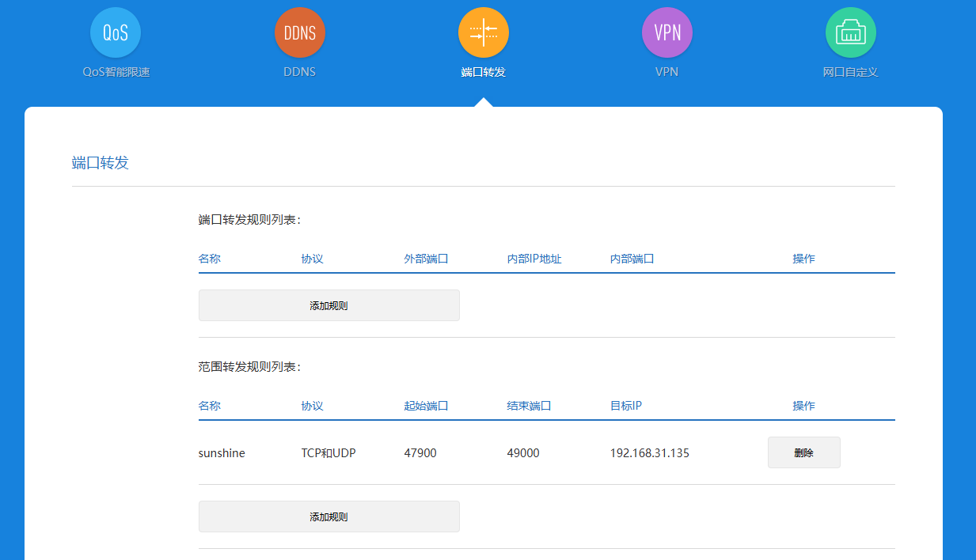Click the sunshine rule name

click(x=222, y=453)
